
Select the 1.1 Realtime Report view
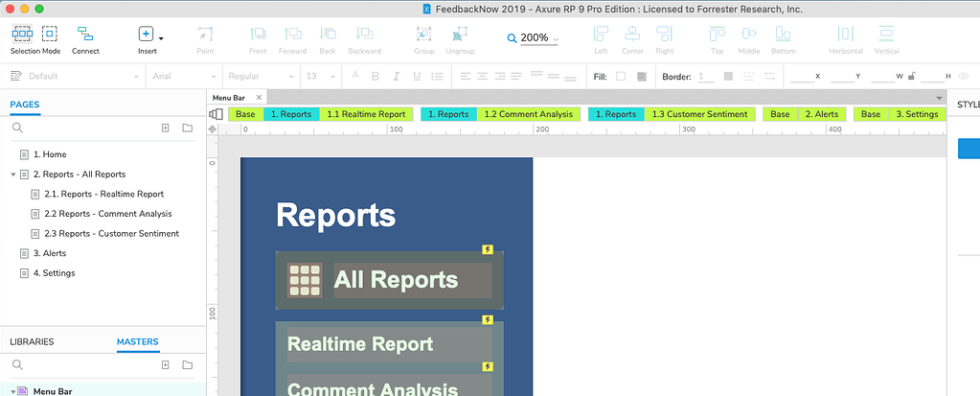click(x=366, y=114)
